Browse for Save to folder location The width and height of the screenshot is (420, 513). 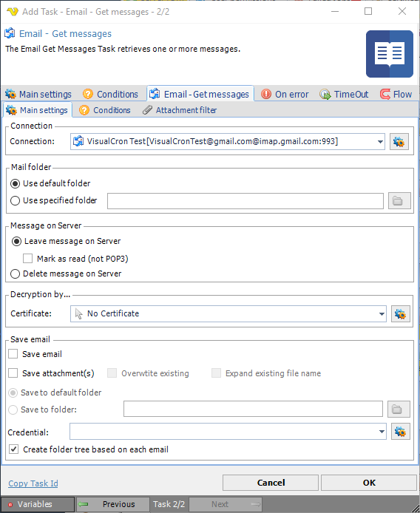[399, 410]
